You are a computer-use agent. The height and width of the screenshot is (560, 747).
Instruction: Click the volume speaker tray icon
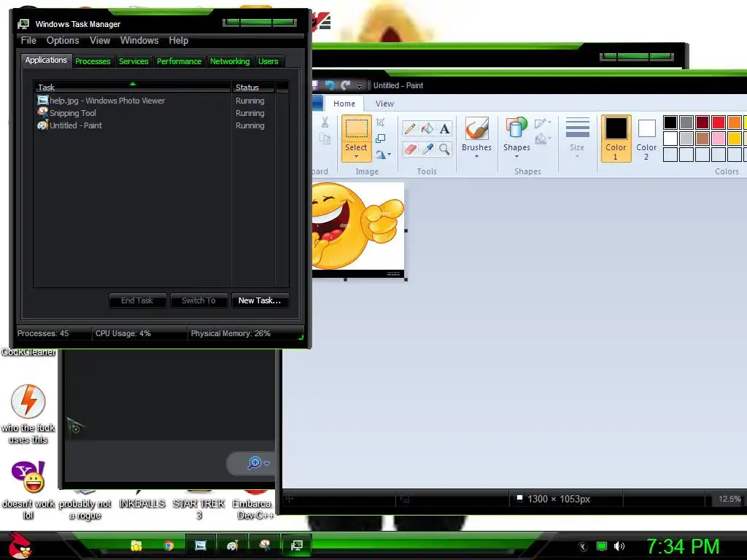click(x=619, y=546)
